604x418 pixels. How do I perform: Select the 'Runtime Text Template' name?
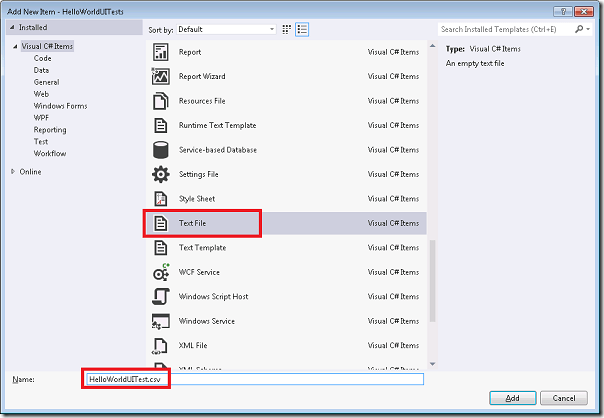coord(218,125)
